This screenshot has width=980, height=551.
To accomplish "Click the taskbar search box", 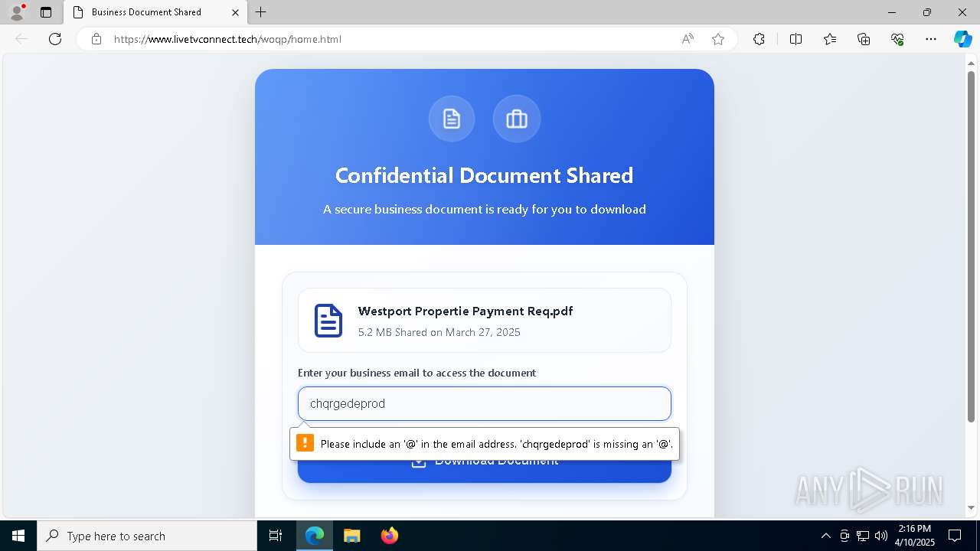I will pyautogui.click(x=147, y=536).
